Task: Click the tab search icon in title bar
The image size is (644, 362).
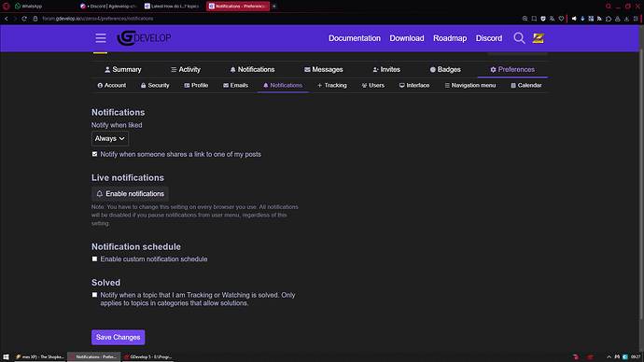Action: (609, 7)
